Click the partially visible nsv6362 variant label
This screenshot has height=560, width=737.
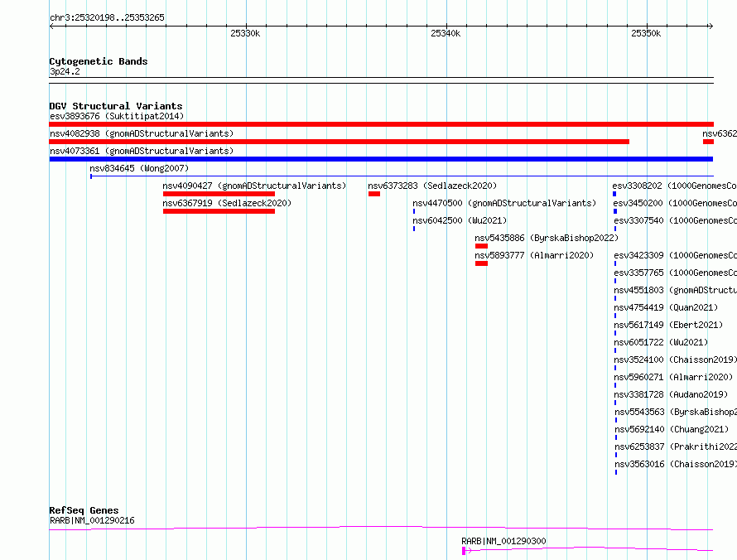720,133
